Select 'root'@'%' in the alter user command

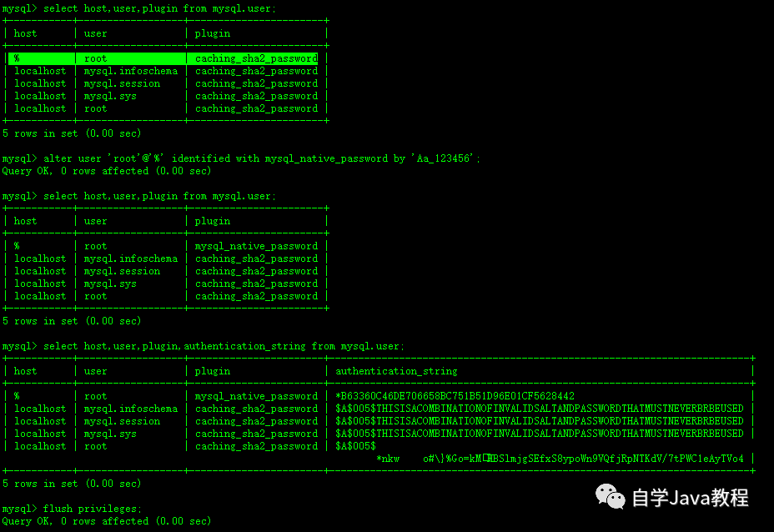click(136, 158)
